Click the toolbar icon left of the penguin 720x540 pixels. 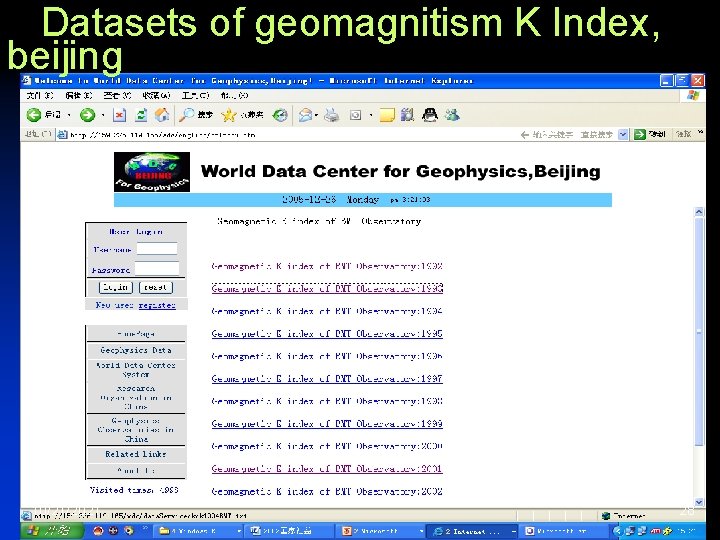(407, 115)
